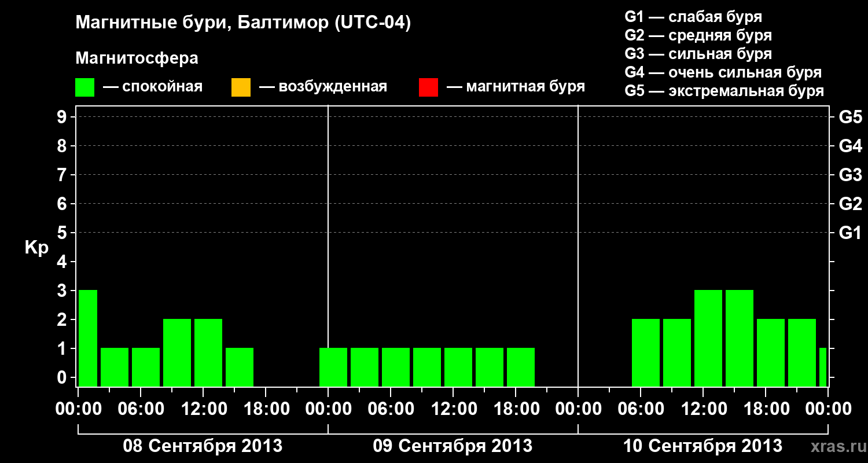Click the Kp 3 bar at 12:00 on 10 September
The height and width of the screenshot is (463, 868).
pos(708,338)
